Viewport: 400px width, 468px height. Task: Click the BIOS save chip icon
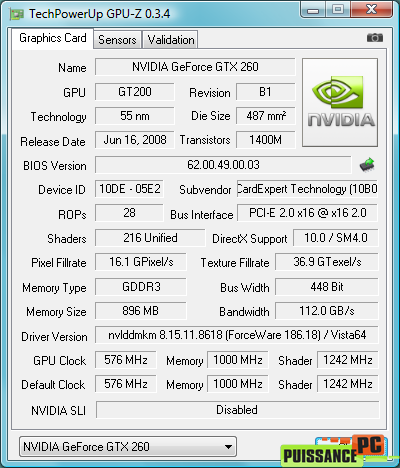coord(367,165)
